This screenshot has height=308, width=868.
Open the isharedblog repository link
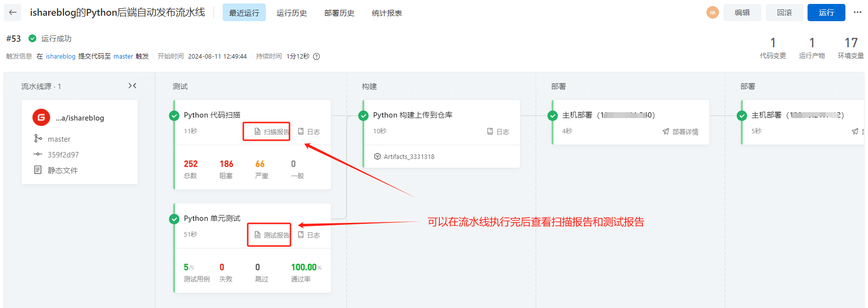60,56
